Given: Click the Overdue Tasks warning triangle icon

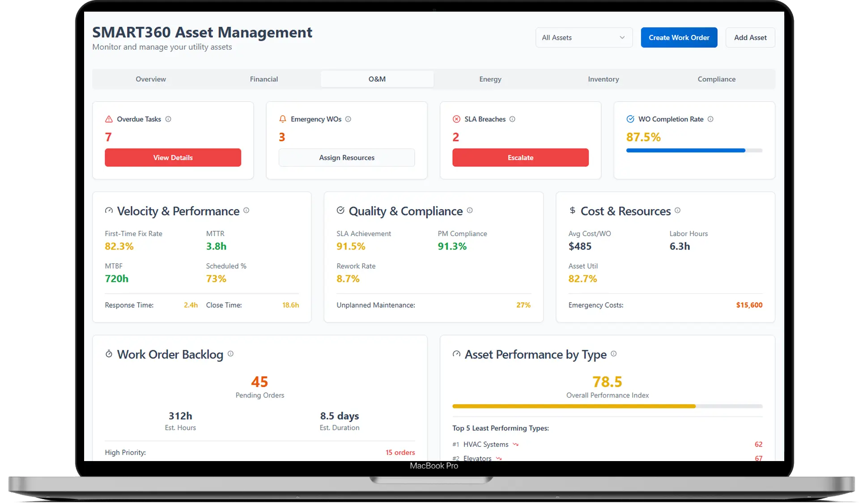Looking at the screenshot, I should (108, 119).
